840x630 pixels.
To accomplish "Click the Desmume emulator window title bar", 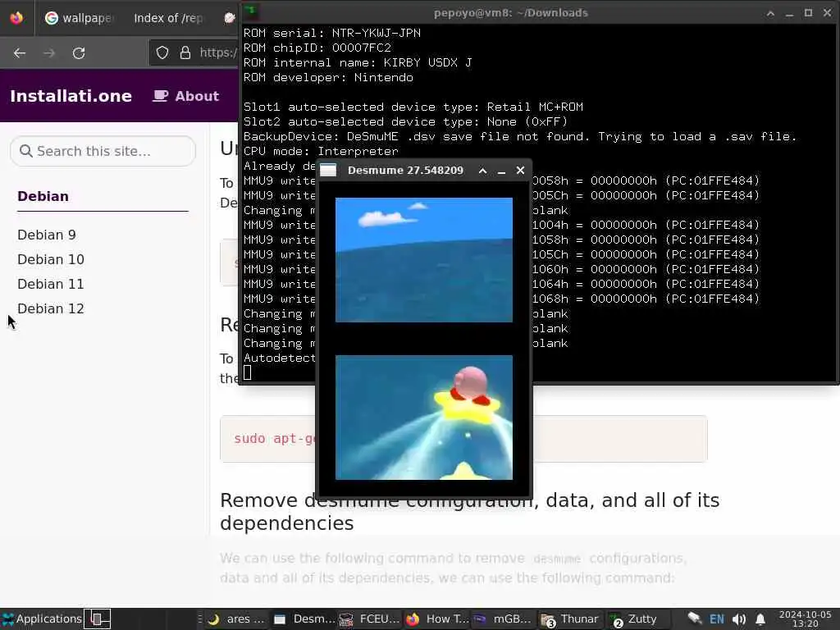I will click(x=405, y=171).
